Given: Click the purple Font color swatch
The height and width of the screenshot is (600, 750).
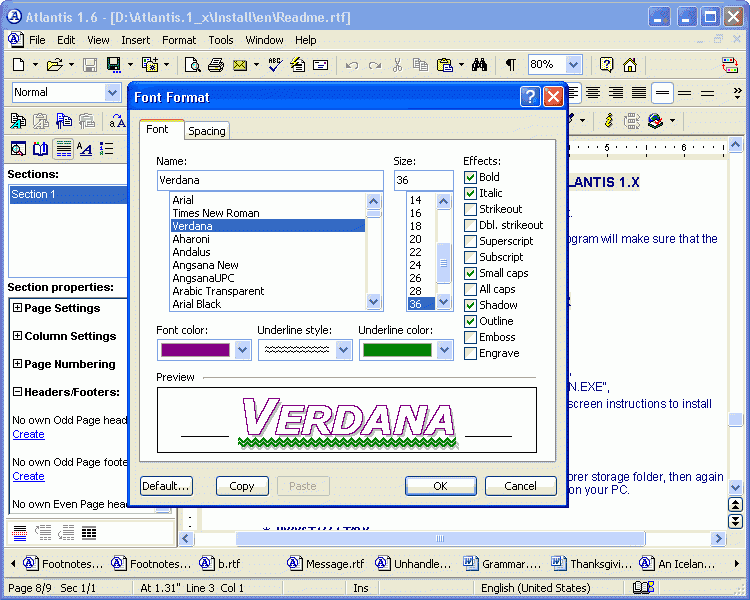Looking at the screenshot, I should point(195,350).
